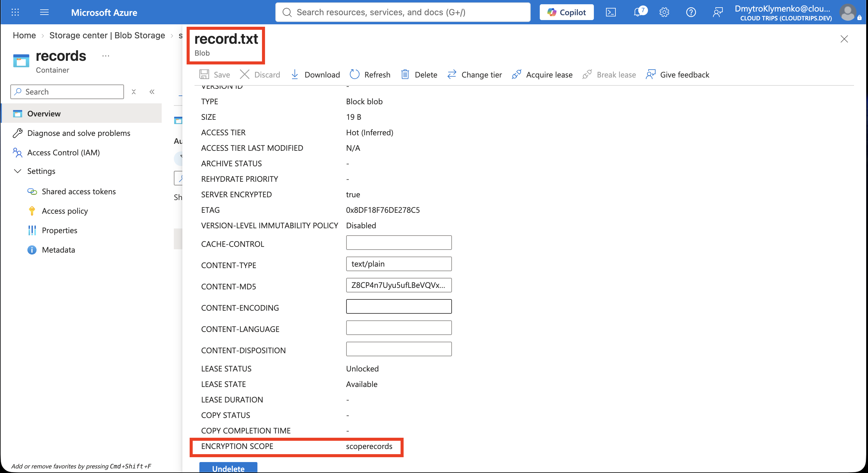
Task: Refresh the blob properties
Action: point(370,75)
